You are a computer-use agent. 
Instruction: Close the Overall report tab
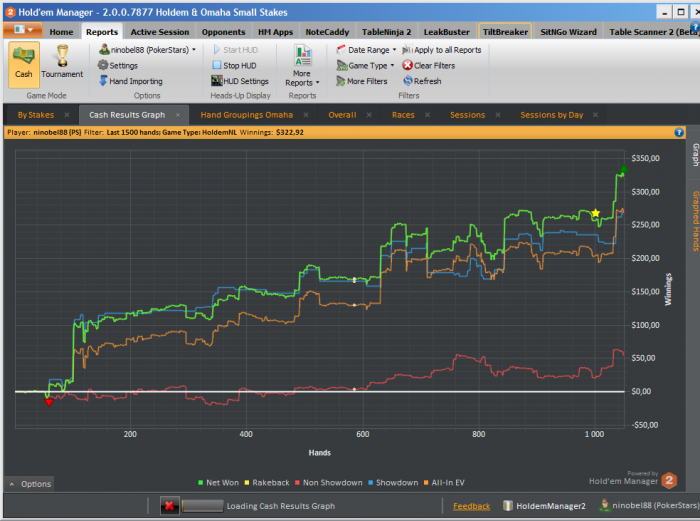pos(369,115)
